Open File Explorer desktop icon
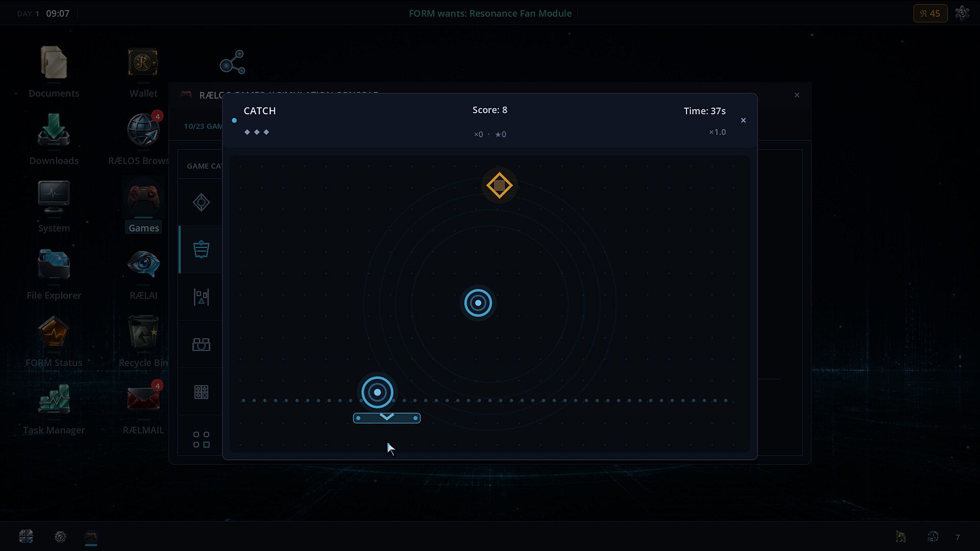 (x=54, y=264)
